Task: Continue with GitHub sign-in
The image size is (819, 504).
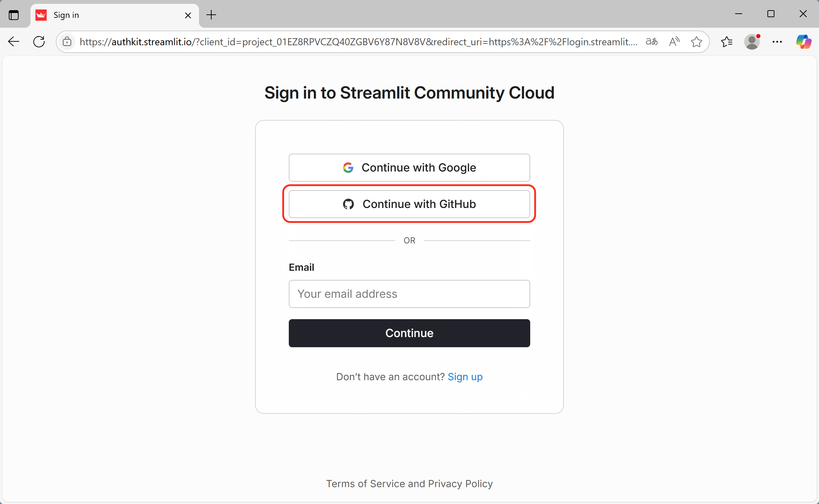Action: coord(409,204)
